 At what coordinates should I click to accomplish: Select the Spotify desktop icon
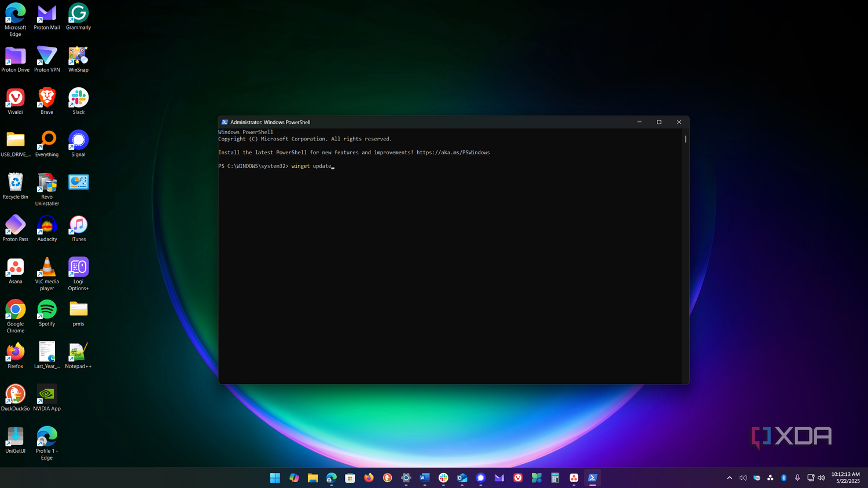(x=47, y=313)
